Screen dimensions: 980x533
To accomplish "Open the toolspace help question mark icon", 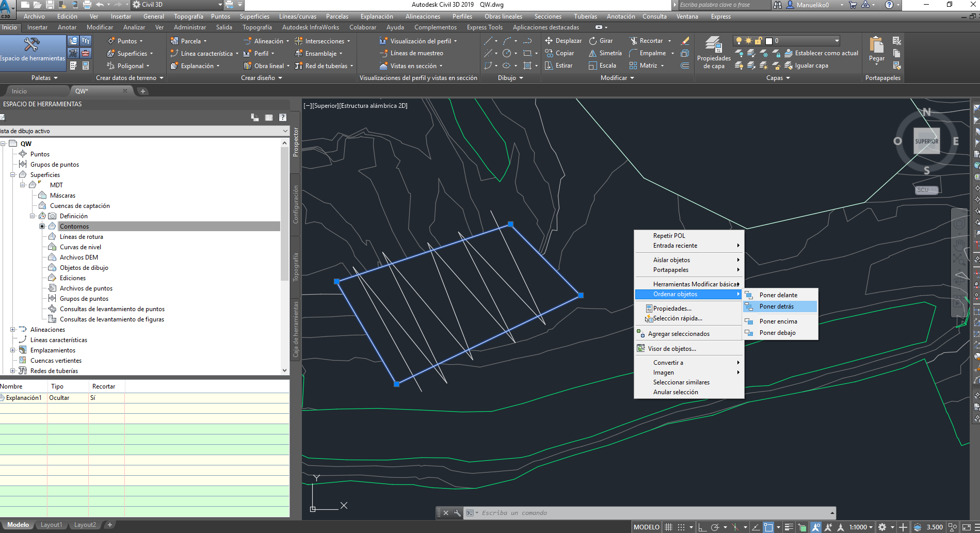I will pyautogui.click(x=283, y=118).
